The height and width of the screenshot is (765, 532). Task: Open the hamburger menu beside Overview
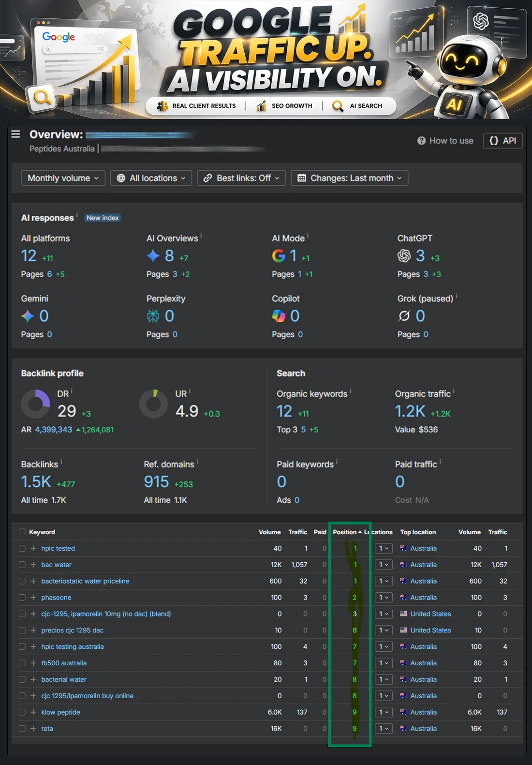pyautogui.click(x=15, y=134)
